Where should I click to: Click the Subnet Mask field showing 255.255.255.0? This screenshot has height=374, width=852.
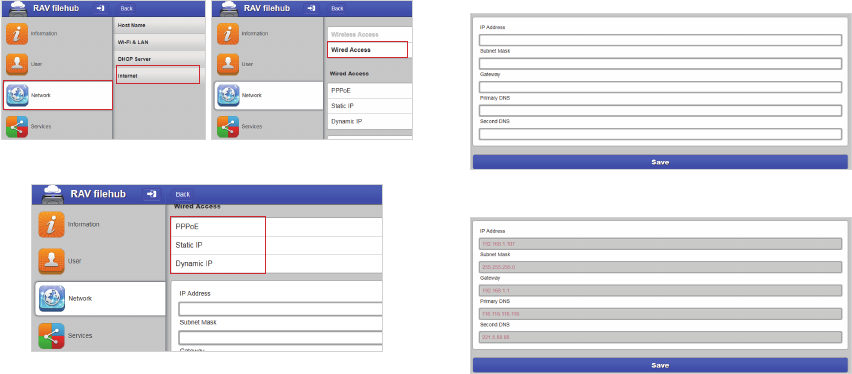click(x=660, y=267)
